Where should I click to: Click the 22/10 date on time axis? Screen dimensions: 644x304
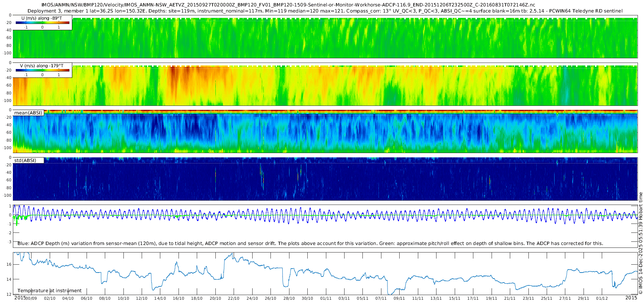(x=234, y=298)
